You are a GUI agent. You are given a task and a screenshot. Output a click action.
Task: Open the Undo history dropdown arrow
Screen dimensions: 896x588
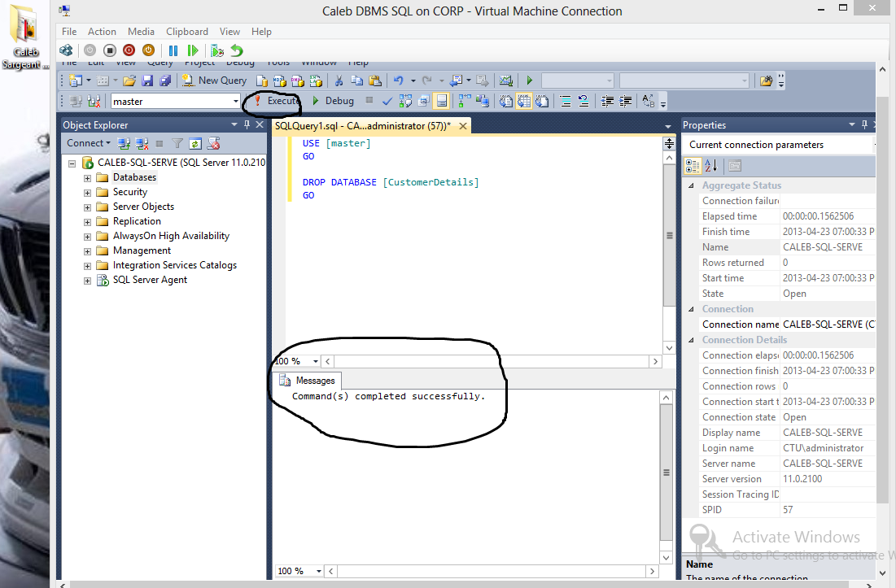coord(413,81)
